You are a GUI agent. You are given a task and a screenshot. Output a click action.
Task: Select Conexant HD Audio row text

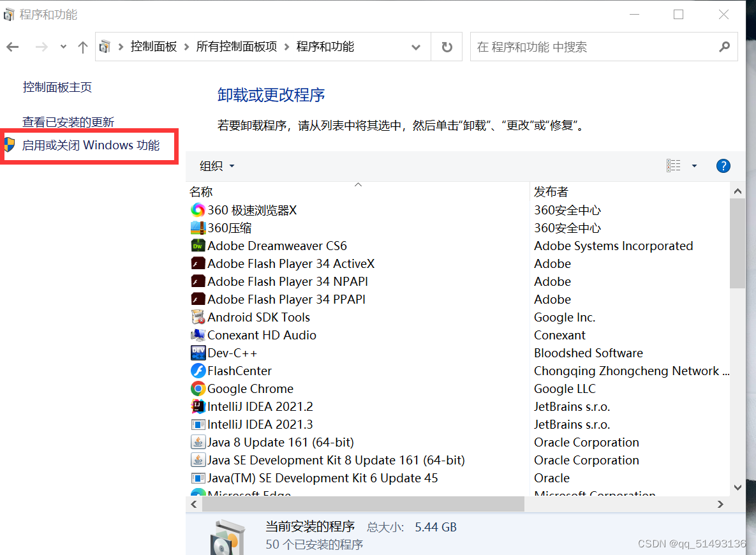(x=262, y=335)
